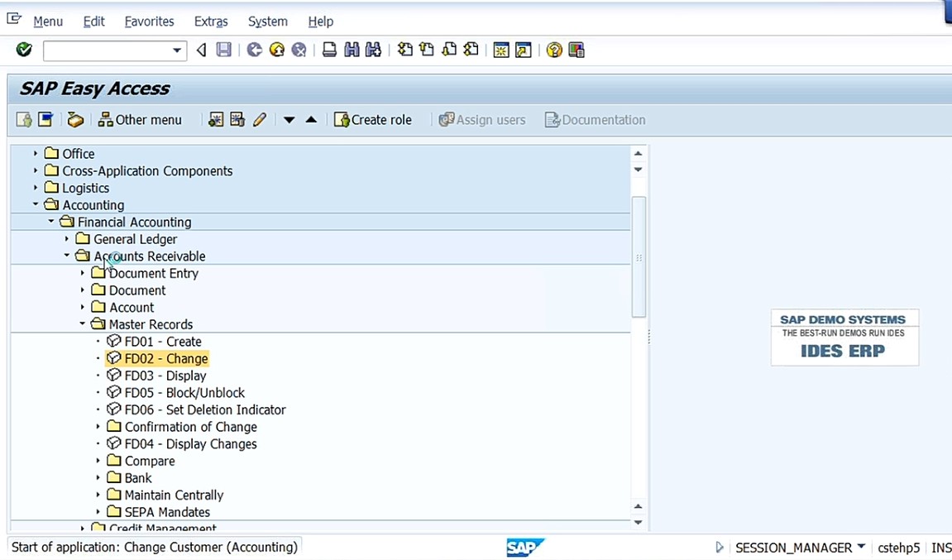Click the SAP menu icon
The height and width of the screenshot is (560, 952).
point(45,120)
